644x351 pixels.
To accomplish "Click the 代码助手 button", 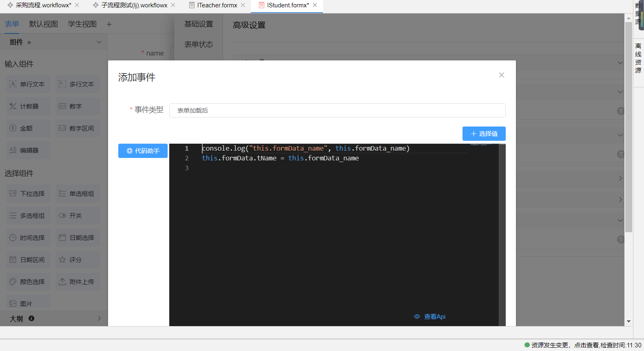I will pos(143,151).
